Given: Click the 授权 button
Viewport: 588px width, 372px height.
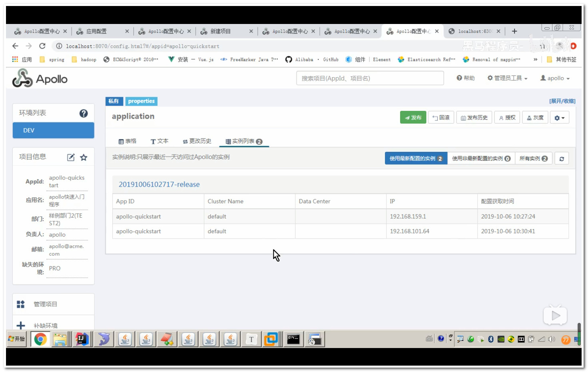Looking at the screenshot, I should point(507,117).
